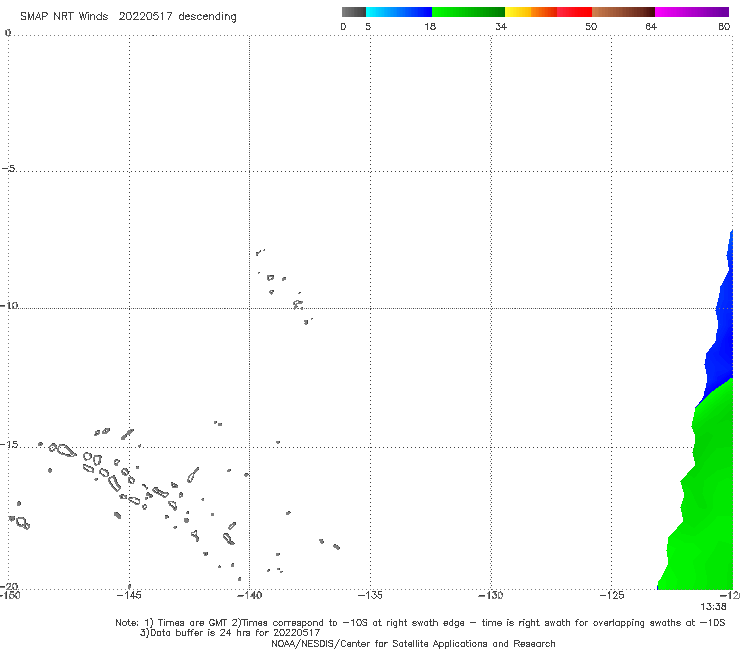Select the green 18-34 color bar segment
Image resolution: width=740 pixels, height=650 pixels.
pos(468,12)
